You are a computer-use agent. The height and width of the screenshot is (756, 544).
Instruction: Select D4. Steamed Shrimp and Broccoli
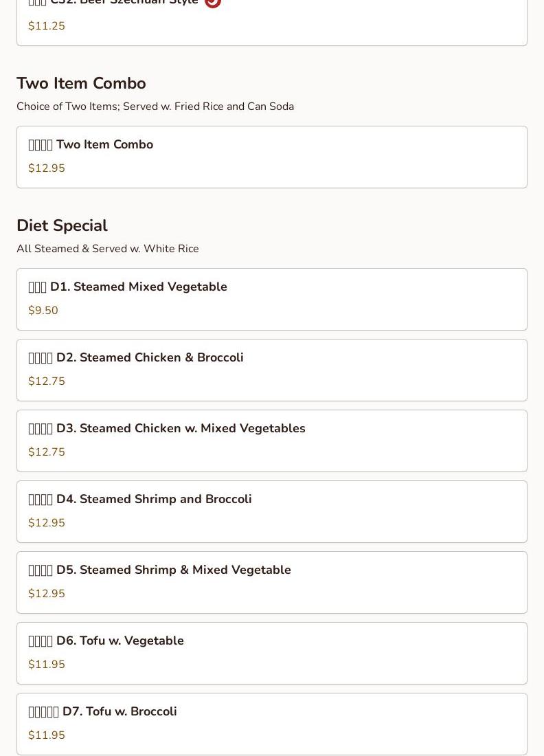pos(271,511)
